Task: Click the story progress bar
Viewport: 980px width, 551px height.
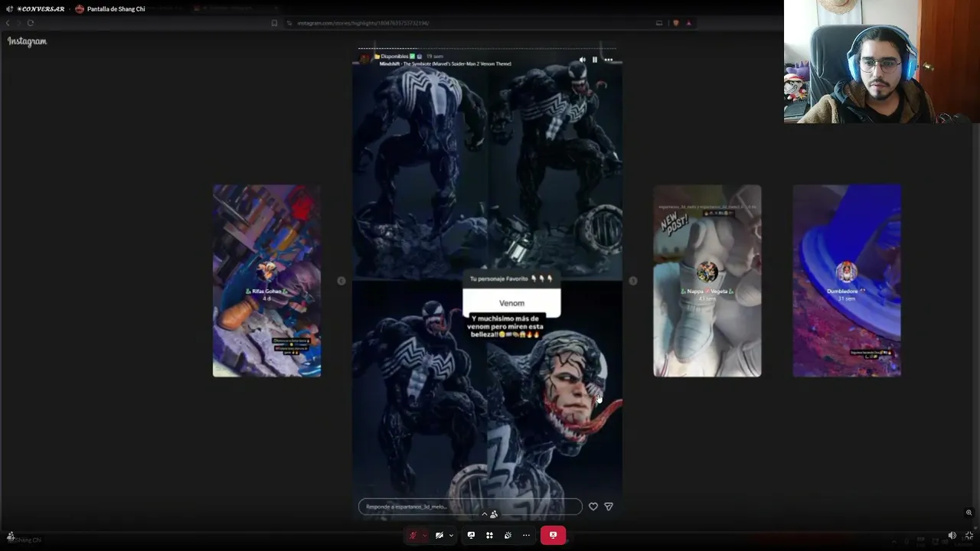Action: (487, 48)
